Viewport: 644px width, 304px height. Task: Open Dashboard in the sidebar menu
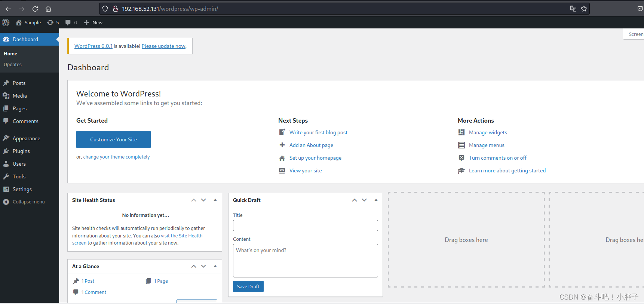click(30, 39)
